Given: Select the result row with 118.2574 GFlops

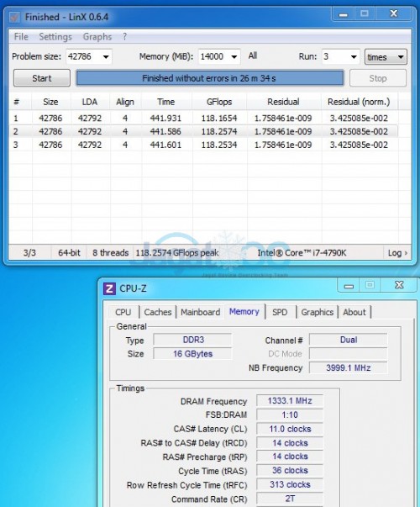Looking at the screenshot, I should [x=203, y=132].
